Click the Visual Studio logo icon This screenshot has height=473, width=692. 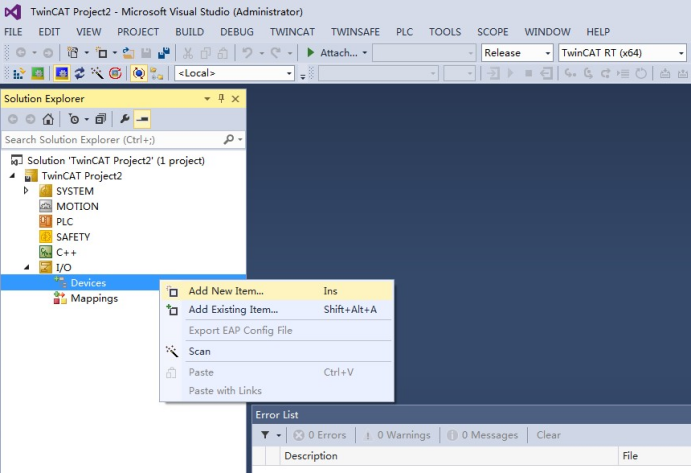[12, 12]
